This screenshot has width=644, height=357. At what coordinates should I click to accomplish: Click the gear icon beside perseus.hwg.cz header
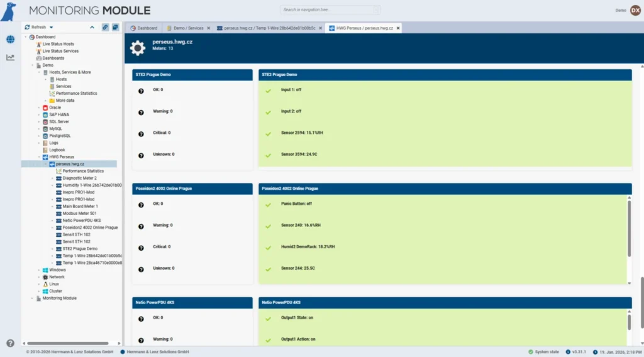coord(138,48)
